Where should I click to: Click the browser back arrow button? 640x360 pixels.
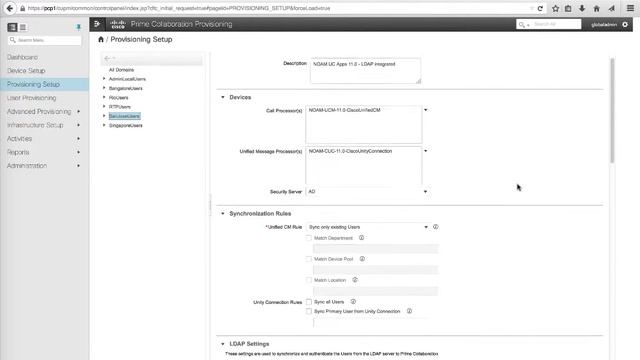coord(10,8)
